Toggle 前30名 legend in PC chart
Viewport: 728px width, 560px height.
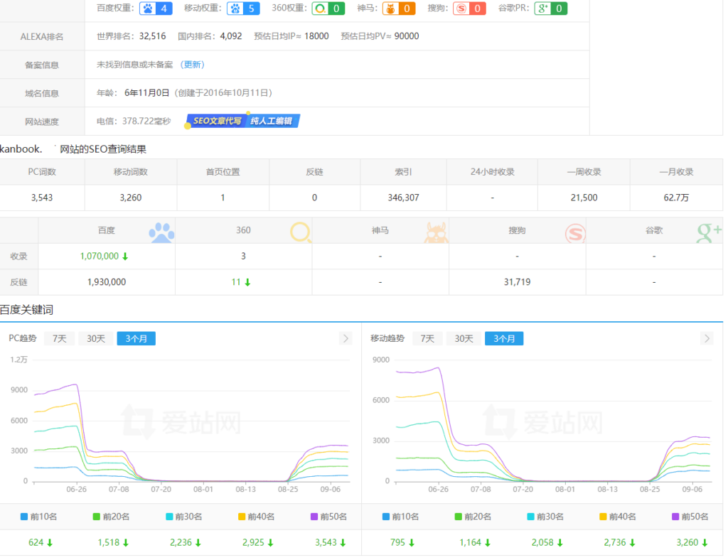[184, 517]
